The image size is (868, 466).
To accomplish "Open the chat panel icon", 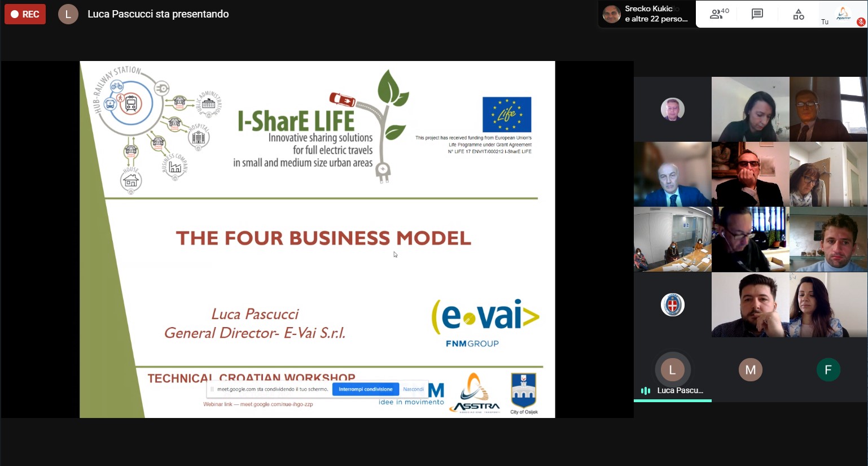I will coord(757,14).
